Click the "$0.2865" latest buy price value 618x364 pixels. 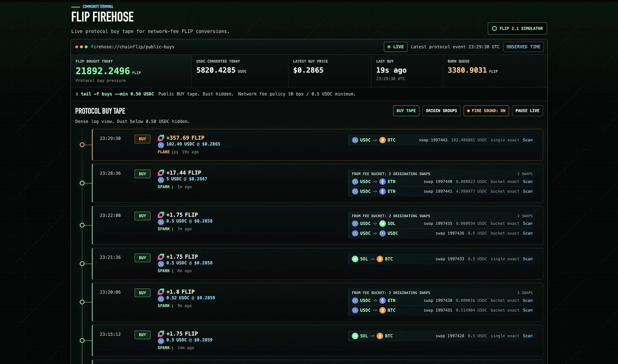pos(308,70)
